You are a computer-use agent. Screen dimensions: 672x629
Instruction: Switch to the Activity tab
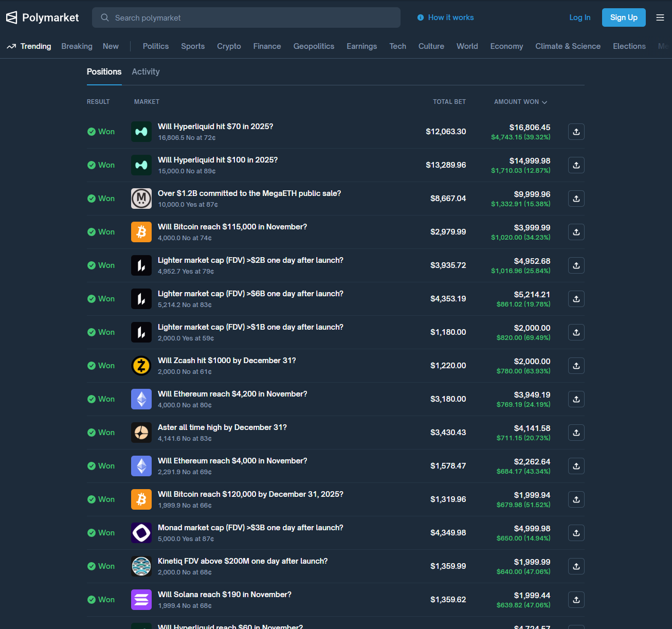[x=146, y=72]
